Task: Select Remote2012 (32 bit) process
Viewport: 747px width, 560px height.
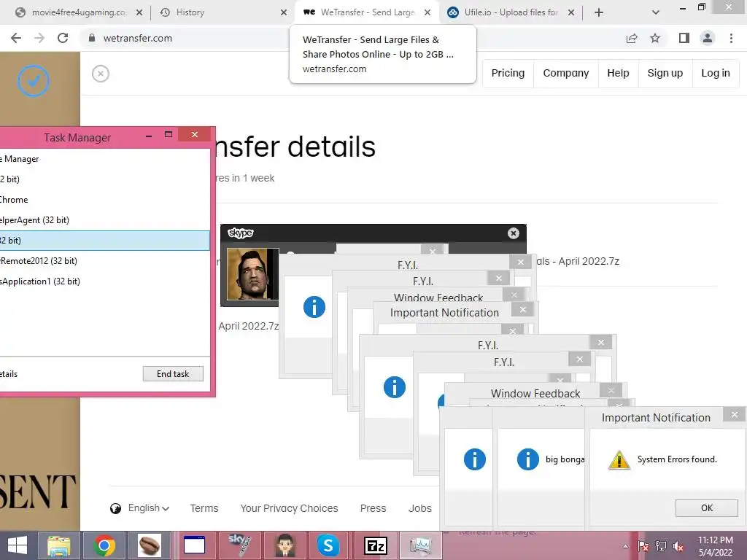Action: (105, 261)
